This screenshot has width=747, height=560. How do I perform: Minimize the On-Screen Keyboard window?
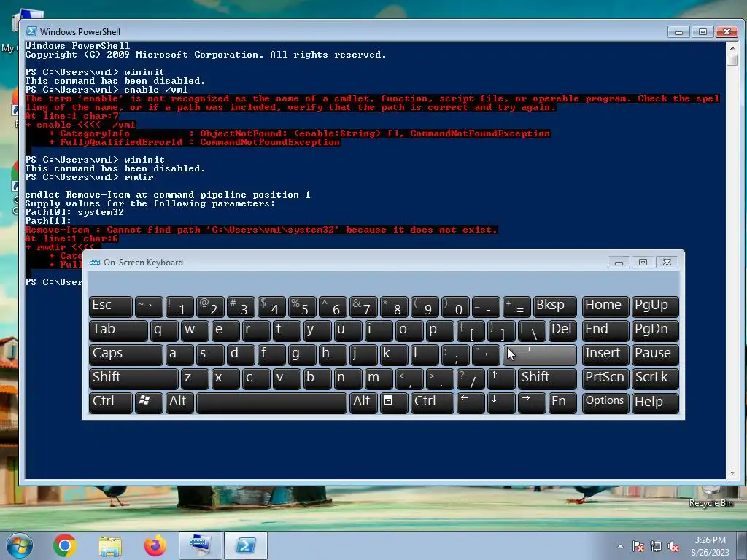pos(619,262)
